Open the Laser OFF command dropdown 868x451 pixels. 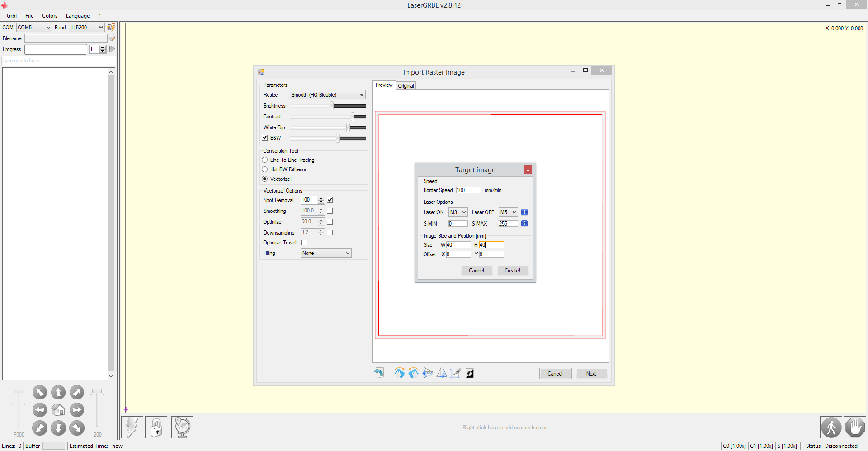509,212
